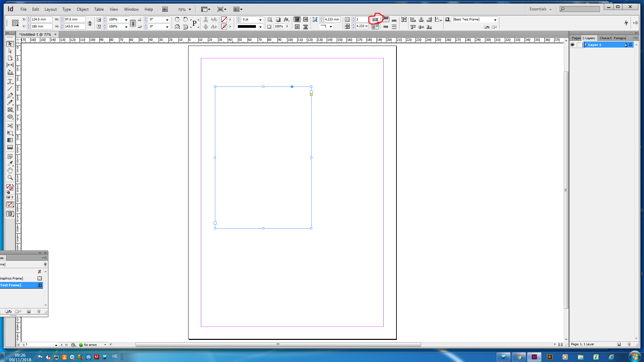The height and width of the screenshot is (362, 644).
Task: Toggle constrain proportions for width and height
Action: (90, 23)
